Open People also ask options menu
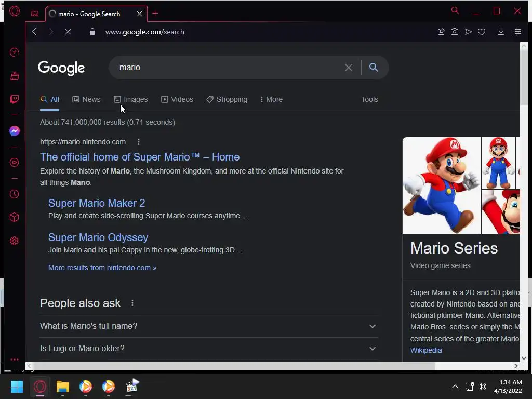532x399 pixels. (132, 303)
